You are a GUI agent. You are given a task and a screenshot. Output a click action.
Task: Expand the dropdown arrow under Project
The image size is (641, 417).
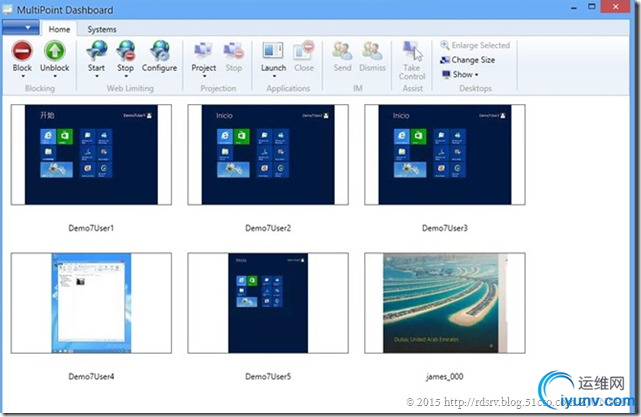(x=204, y=76)
